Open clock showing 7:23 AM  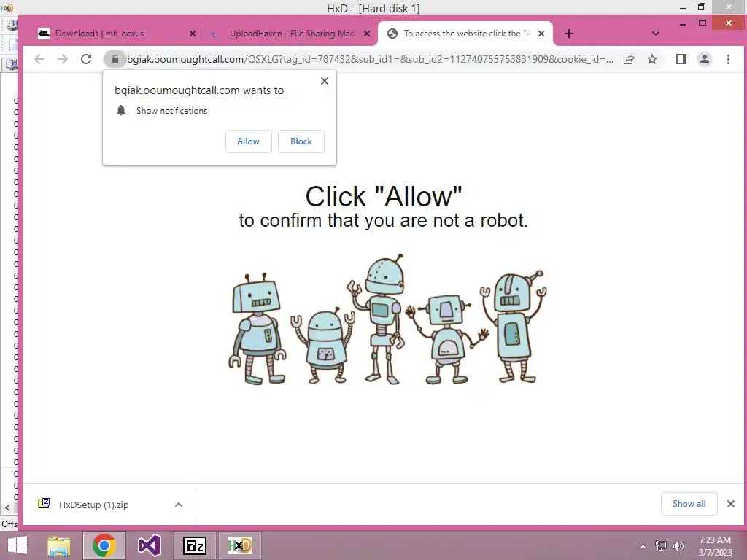tap(715, 546)
